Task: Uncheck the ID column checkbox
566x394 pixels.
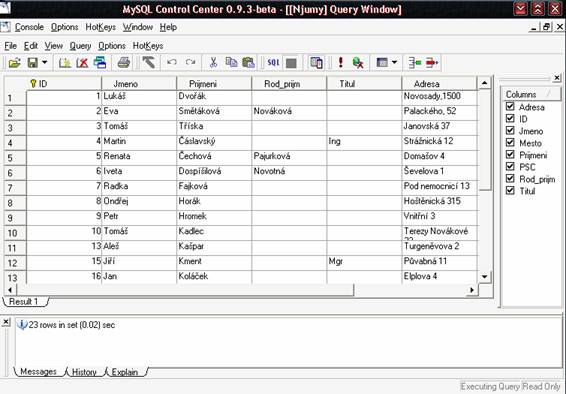Action: pos(510,118)
